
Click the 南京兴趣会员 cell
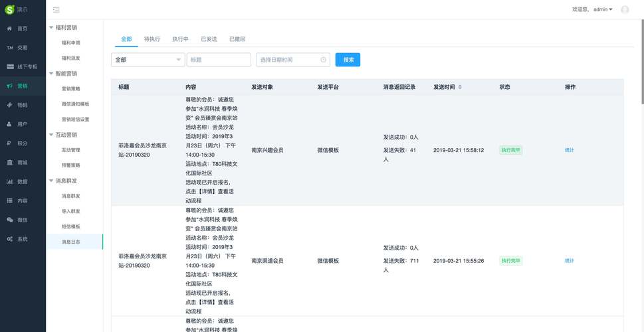pyautogui.click(x=267, y=150)
